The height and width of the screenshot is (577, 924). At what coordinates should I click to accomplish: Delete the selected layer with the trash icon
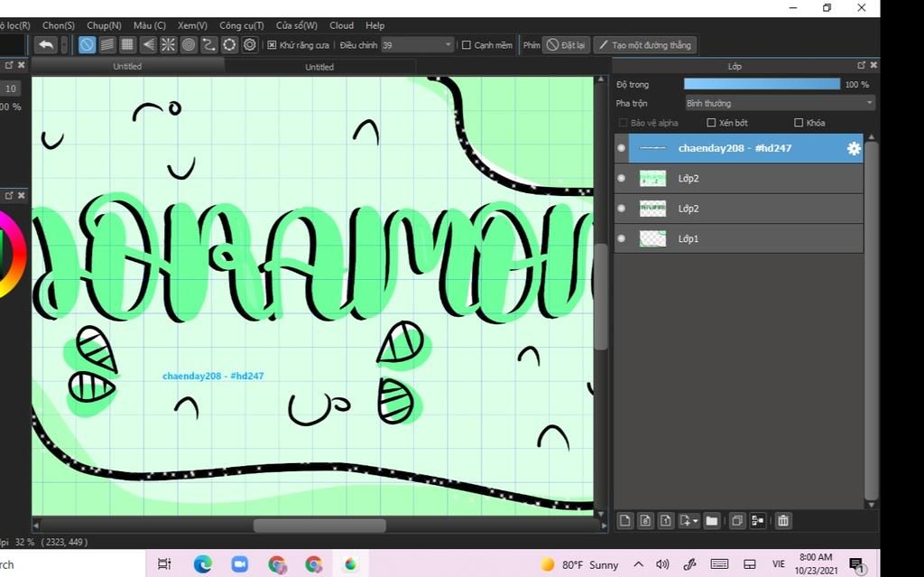click(x=782, y=520)
